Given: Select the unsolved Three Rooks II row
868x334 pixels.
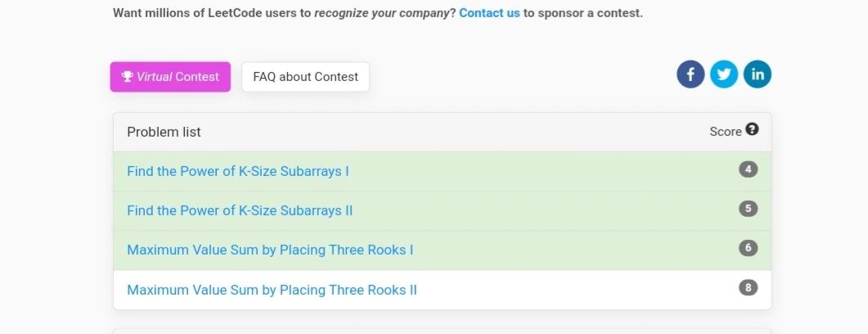Looking at the screenshot, I should pos(443,290).
